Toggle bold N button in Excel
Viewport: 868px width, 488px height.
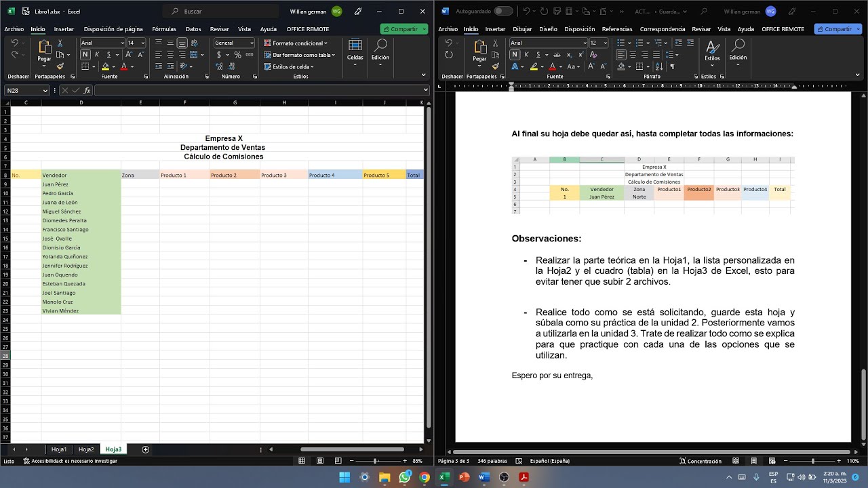pos(85,55)
